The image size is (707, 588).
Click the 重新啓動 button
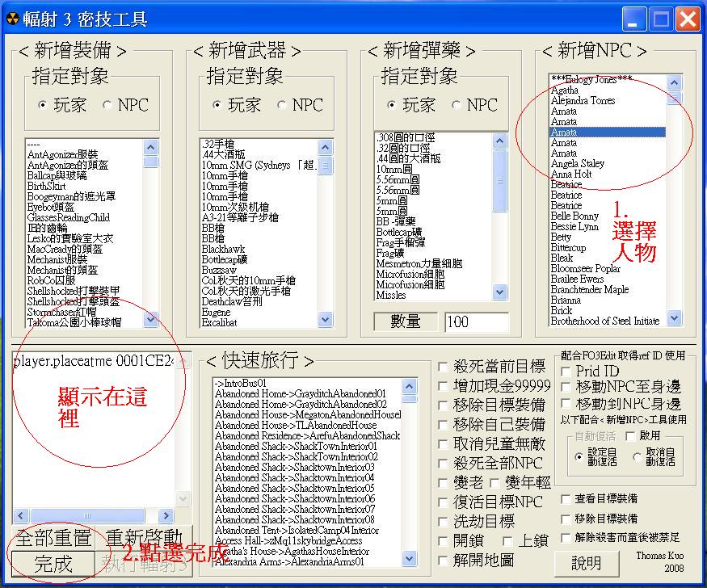[x=145, y=537]
